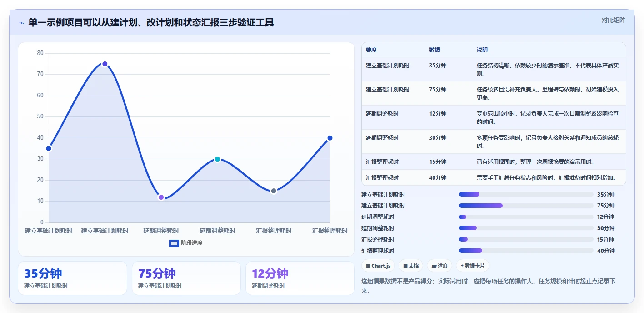The image size is (644, 313).
Task: Click the peak chart point at value 75
Action: pos(105,64)
